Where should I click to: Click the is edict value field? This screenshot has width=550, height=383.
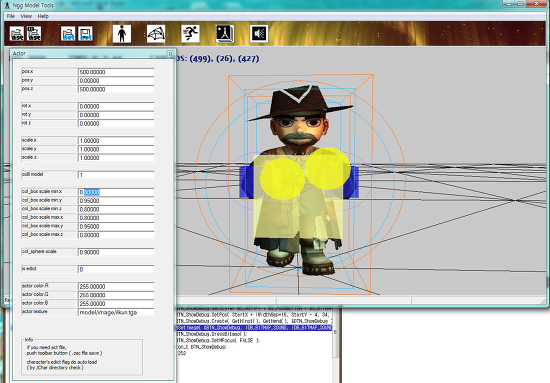click(x=116, y=269)
